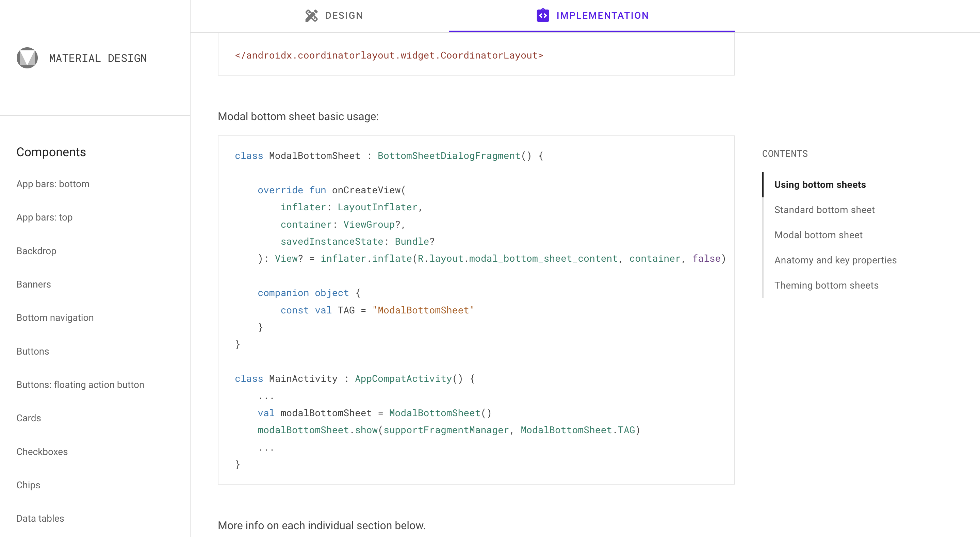Click the Design tab's ruler-pencil icon
This screenshot has height=537, width=980.
click(x=311, y=16)
